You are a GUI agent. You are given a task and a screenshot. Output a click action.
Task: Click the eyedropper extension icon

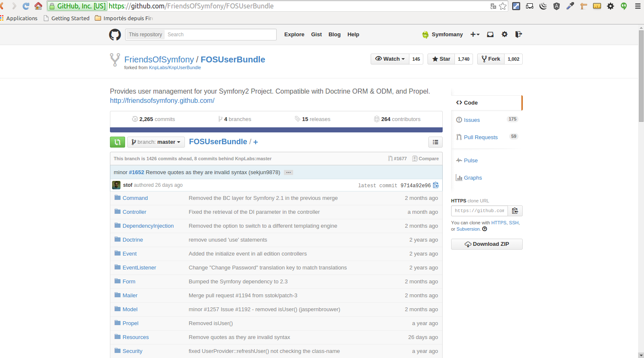570,6
